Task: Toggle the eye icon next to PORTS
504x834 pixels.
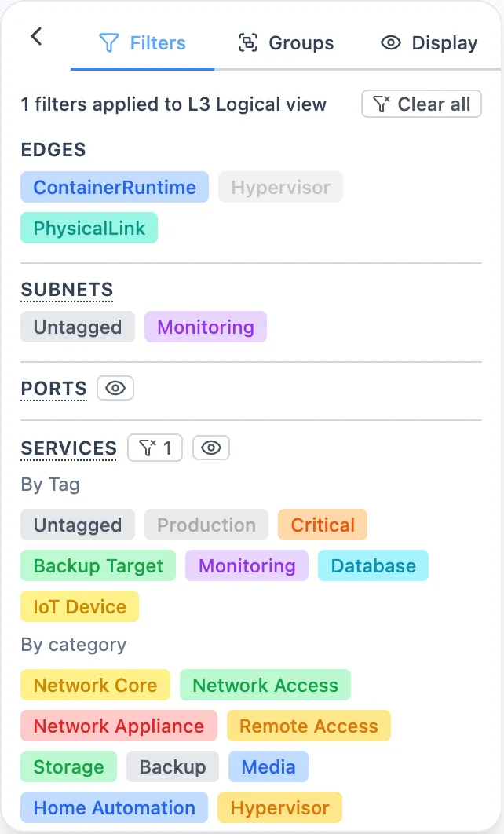Action: pos(115,388)
